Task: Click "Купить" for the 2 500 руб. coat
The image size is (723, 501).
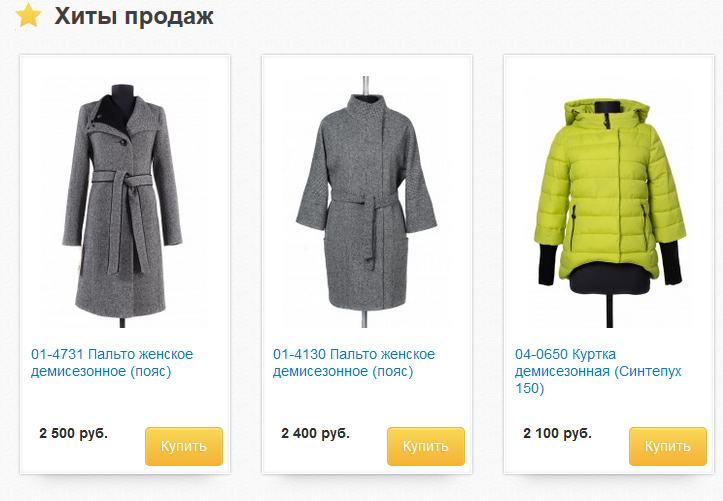Action: (184, 446)
